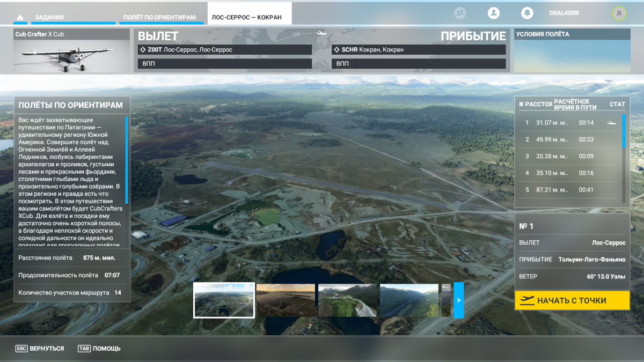Open the arrival ВПП runway dropdown
644x362 pixels.
click(419, 64)
